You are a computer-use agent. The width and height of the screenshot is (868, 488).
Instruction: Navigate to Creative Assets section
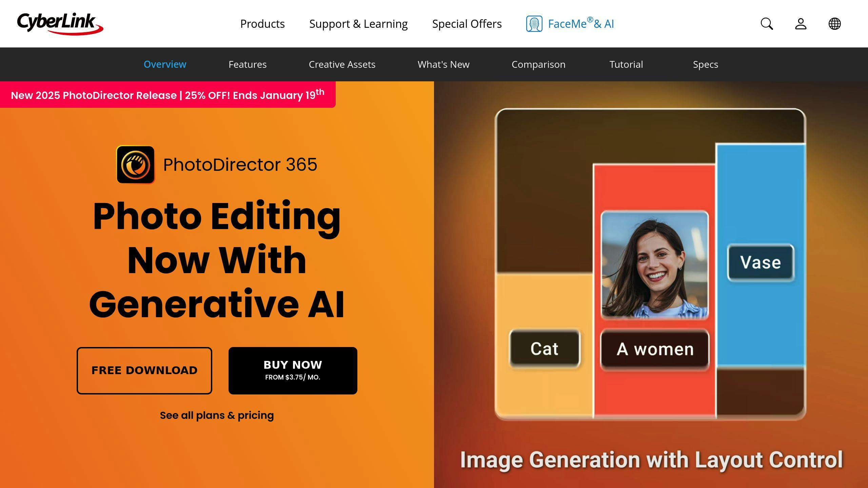click(x=342, y=64)
